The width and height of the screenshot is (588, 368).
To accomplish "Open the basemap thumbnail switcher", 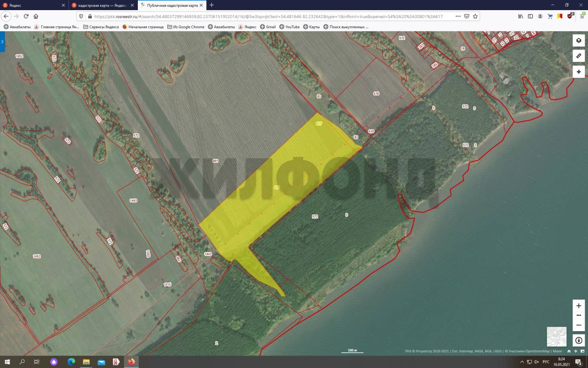I will (556, 336).
